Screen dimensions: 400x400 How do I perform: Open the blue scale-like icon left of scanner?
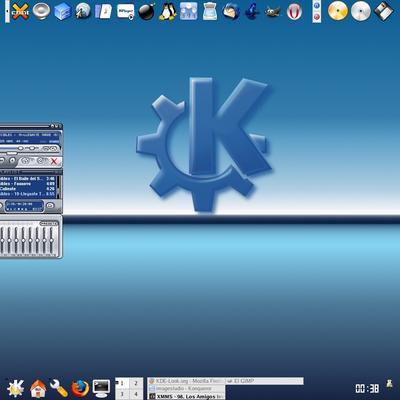click(x=188, y=11)
